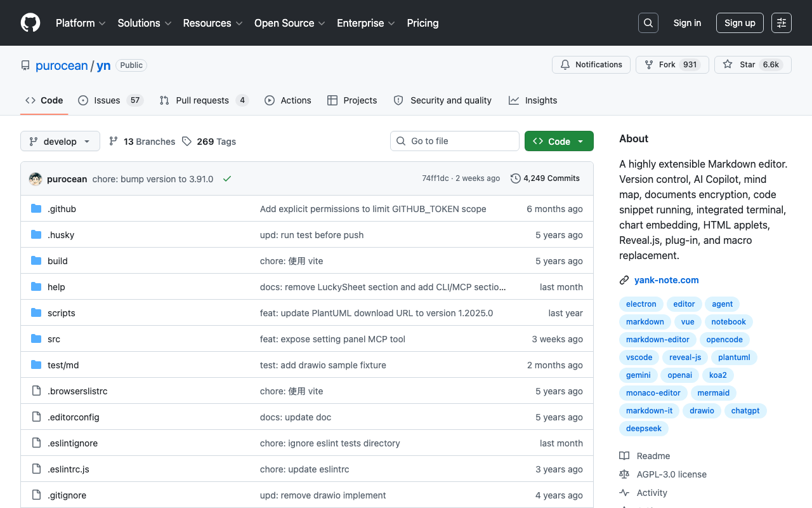Open the 269 Tags link
812x508 pixels.
[209, 142]
